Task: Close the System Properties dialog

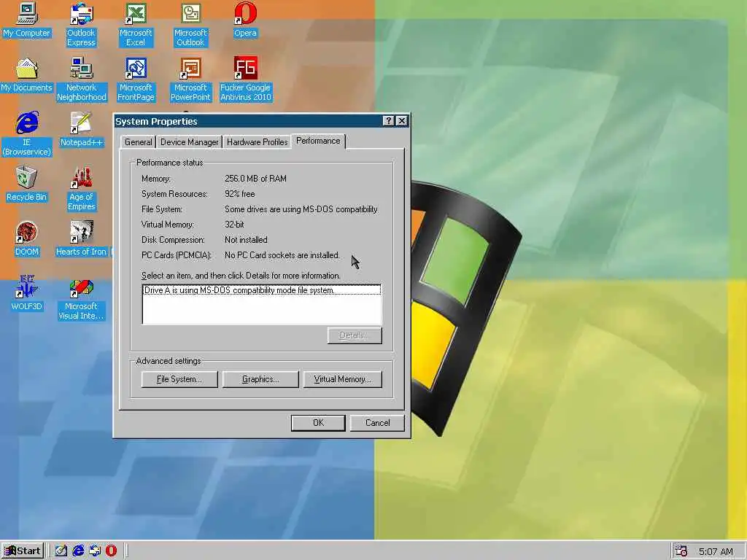Action: click(402, 121)
